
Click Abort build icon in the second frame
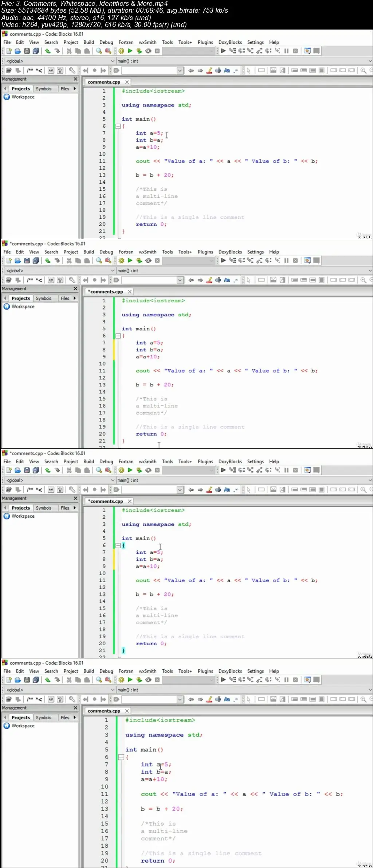pos(157,261)
